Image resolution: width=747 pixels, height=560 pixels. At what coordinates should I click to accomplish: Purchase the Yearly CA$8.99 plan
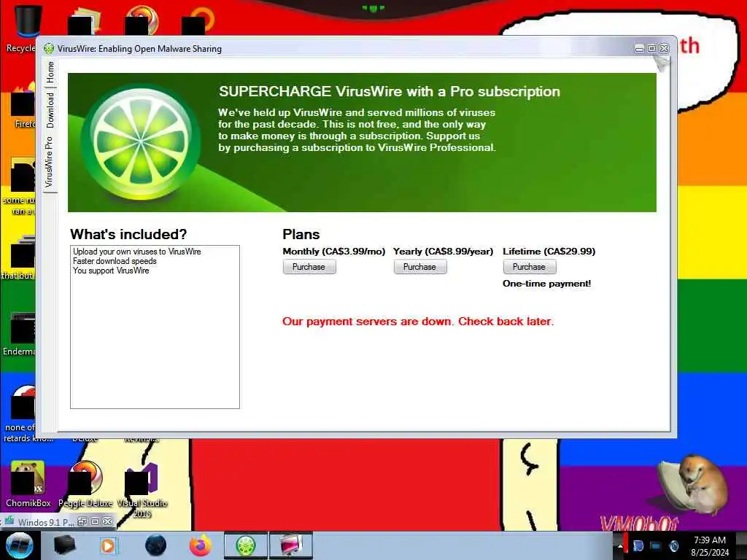[x=419, y=267]
